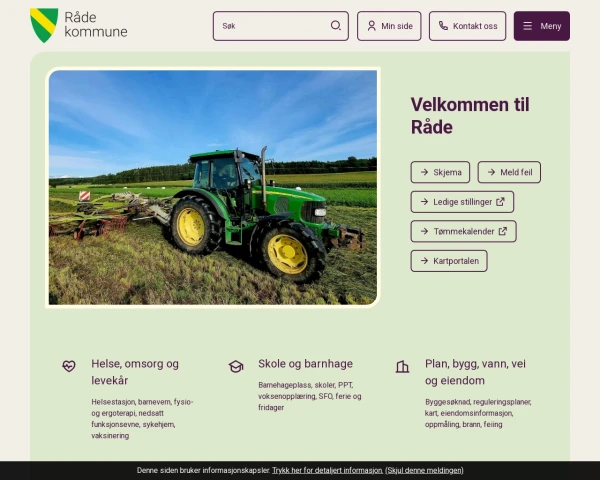Image resolution: width=600 pixels, height=480 pixels.
Task: Click the Råde kommune shield logo
Action: [x=44, y=25]
